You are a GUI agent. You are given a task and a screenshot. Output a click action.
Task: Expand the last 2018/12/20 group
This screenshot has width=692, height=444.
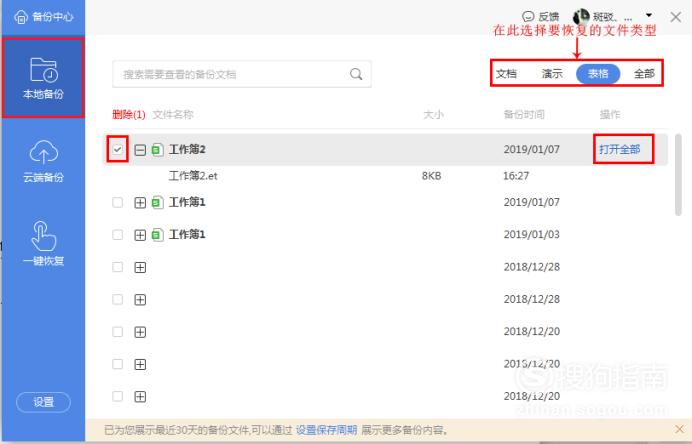(x=140, y=397)
